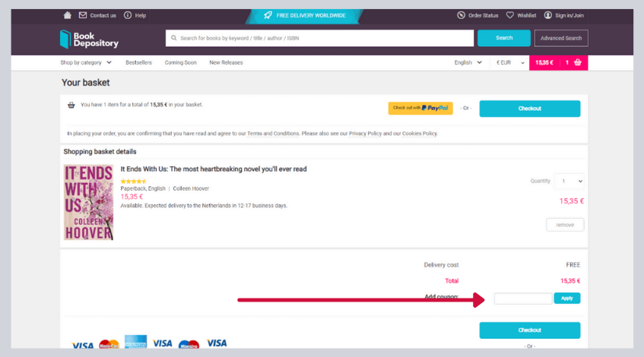The image size is (644, 357).
Task: Click the Book Depository logo
Action: click(x=89, y=39)
